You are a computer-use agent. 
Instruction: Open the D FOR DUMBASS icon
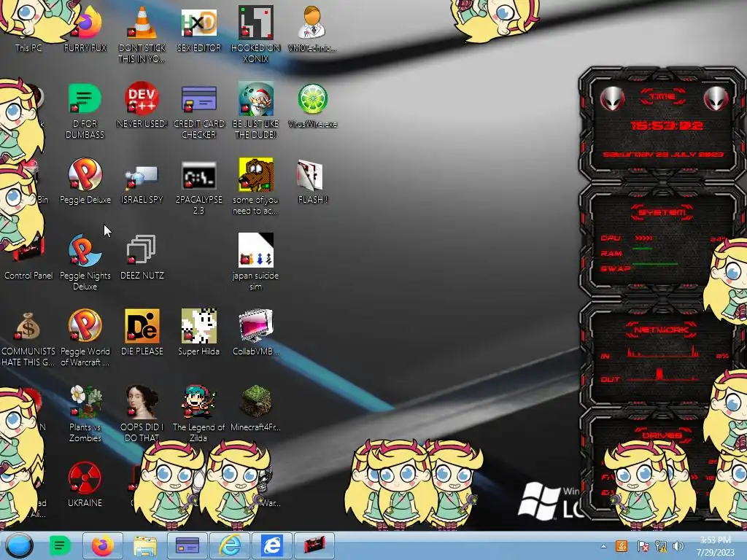click(x=85, y=111)
